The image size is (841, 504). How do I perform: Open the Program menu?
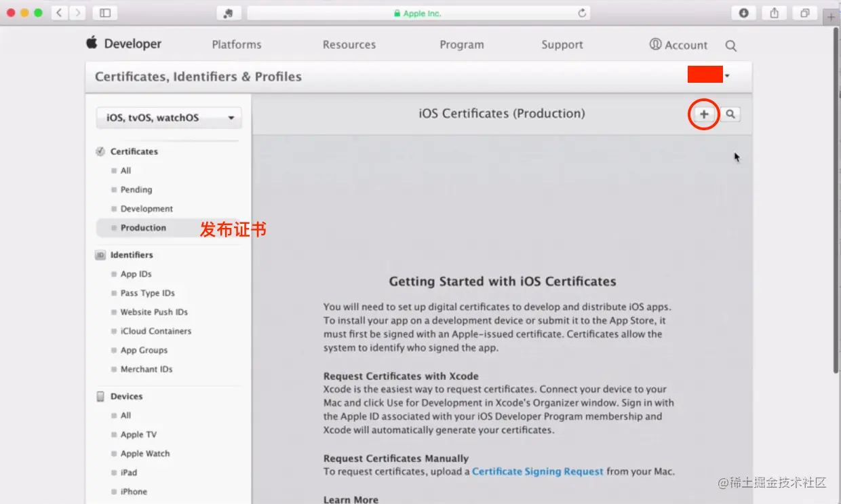(x=462, y=45)
